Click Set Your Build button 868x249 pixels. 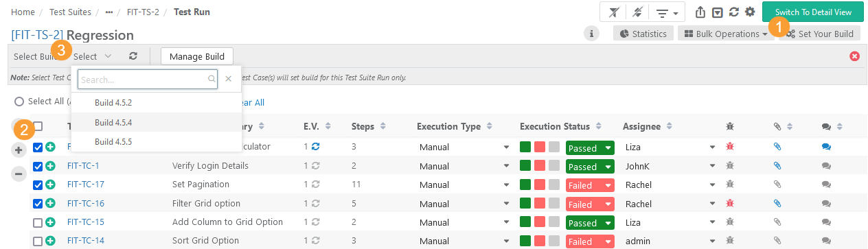(x=820, y=34)
